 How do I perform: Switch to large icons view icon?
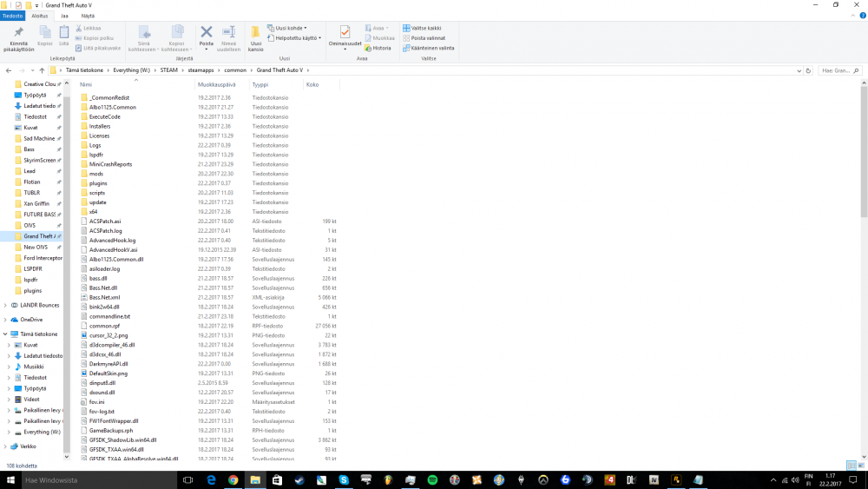861,466
